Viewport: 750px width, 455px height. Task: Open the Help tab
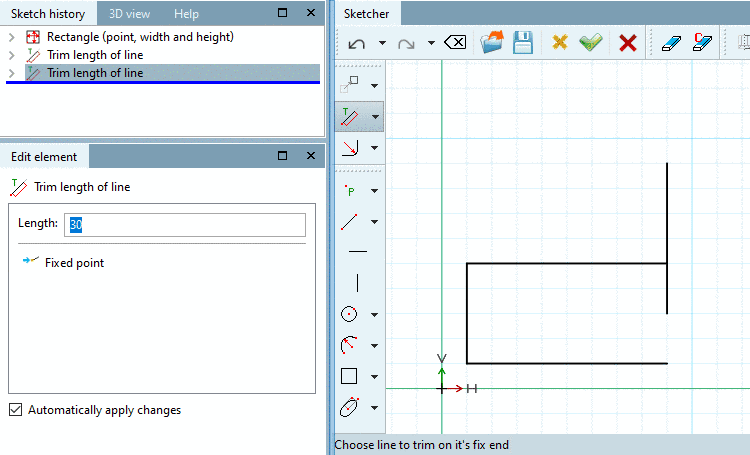pyautogui.click(x=186, y=14)
